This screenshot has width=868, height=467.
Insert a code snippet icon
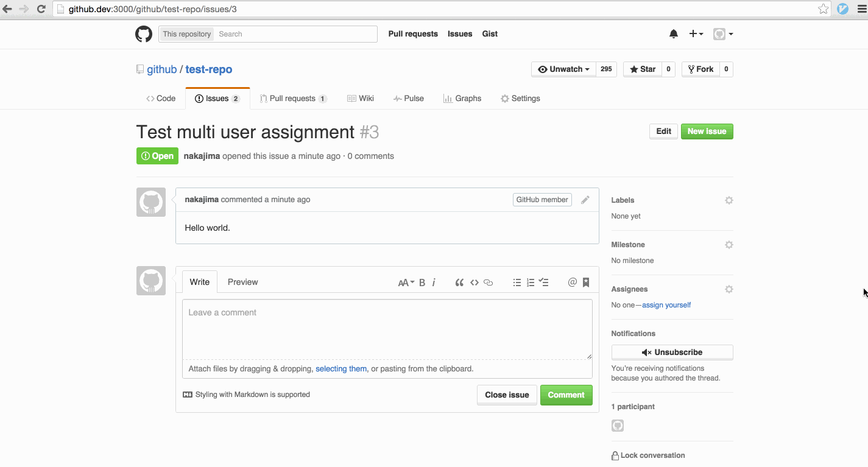tap(474, 282)
